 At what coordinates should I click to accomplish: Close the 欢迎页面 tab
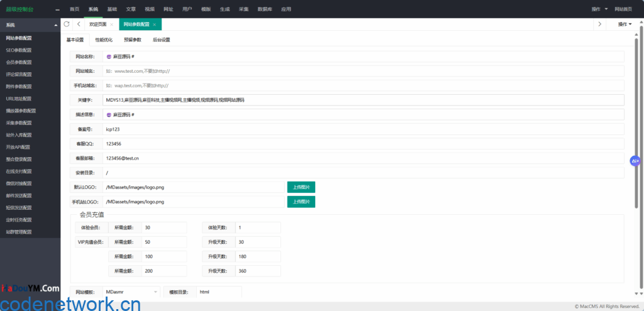point(112,25)
